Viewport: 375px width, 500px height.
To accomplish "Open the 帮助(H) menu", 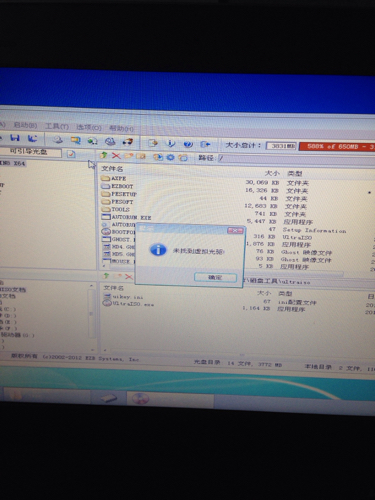I will (121, 128).
